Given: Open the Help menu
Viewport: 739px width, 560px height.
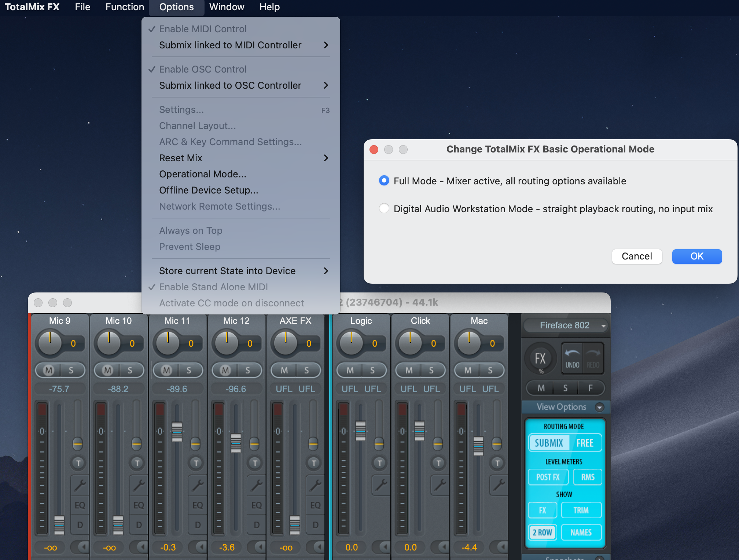Looking at the screenshot, I should (x=269, y=7).
